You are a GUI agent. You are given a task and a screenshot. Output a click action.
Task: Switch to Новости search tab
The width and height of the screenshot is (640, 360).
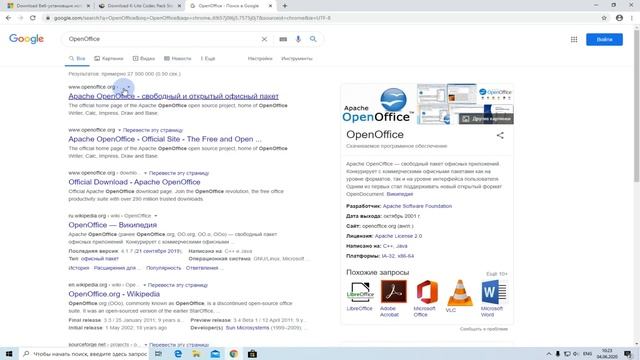(x=178, y=59)
